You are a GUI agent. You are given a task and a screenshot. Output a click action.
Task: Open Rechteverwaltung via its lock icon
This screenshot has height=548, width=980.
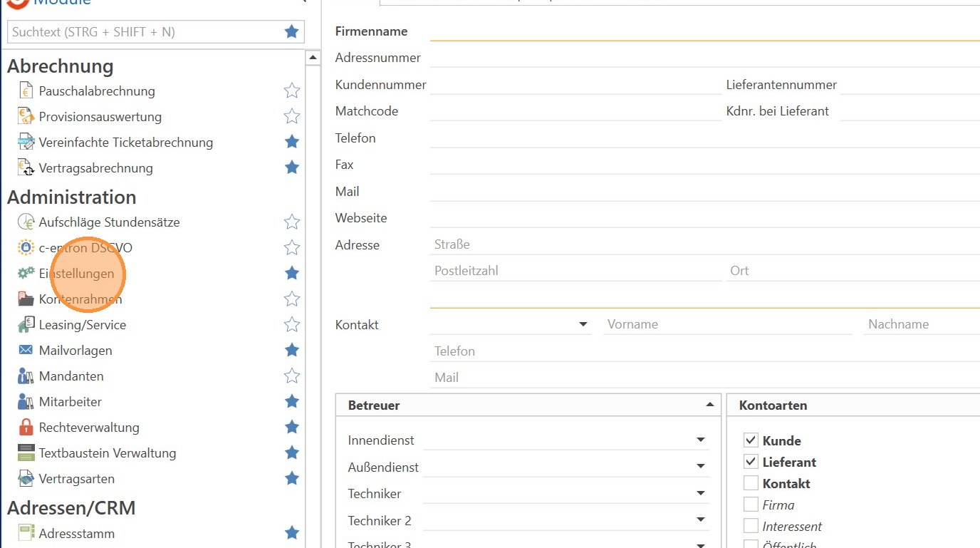pyautogui.click(x=26, y=428)
